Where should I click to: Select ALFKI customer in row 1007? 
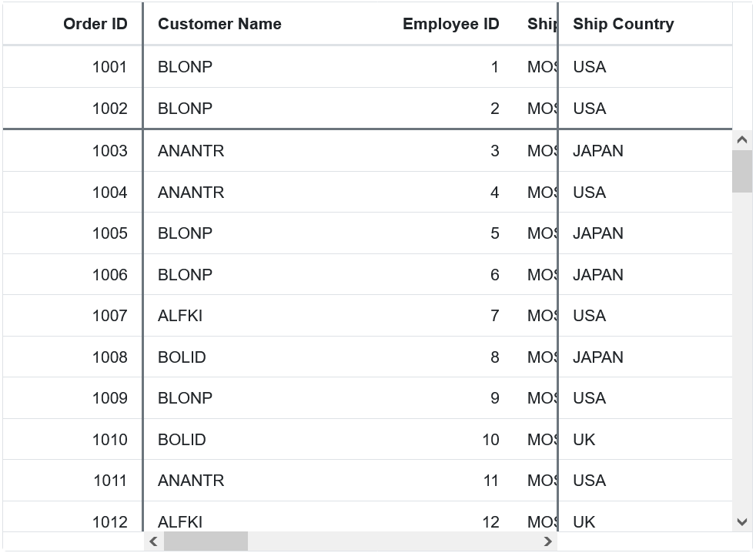tap(180, 316)
